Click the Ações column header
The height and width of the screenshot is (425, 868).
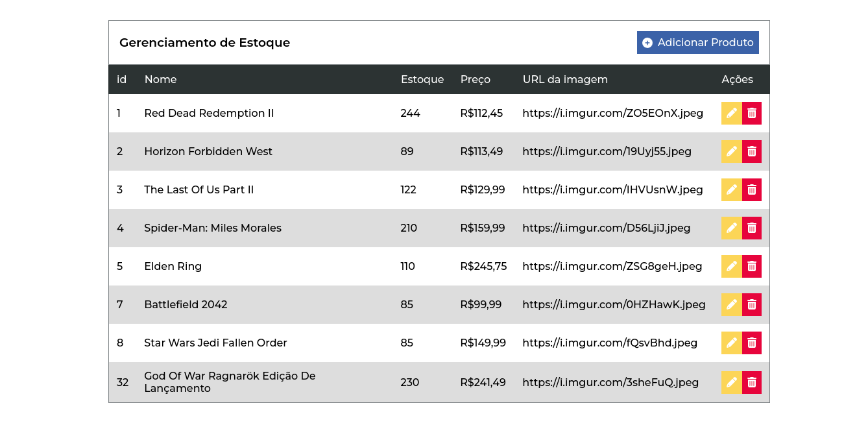coord(738,79)
